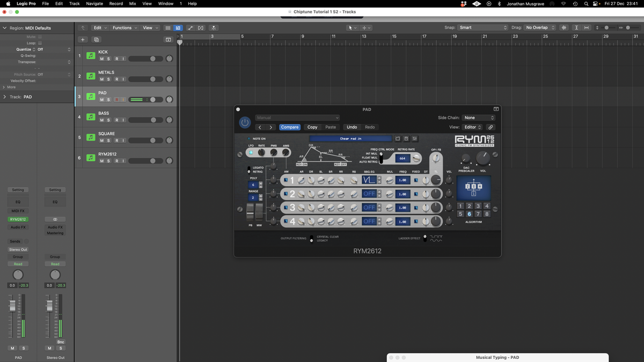Click the EQ slot on PAD channel strip
This screenshot has height=362, width=644.
pyautogui.click(x=18, y=202)
